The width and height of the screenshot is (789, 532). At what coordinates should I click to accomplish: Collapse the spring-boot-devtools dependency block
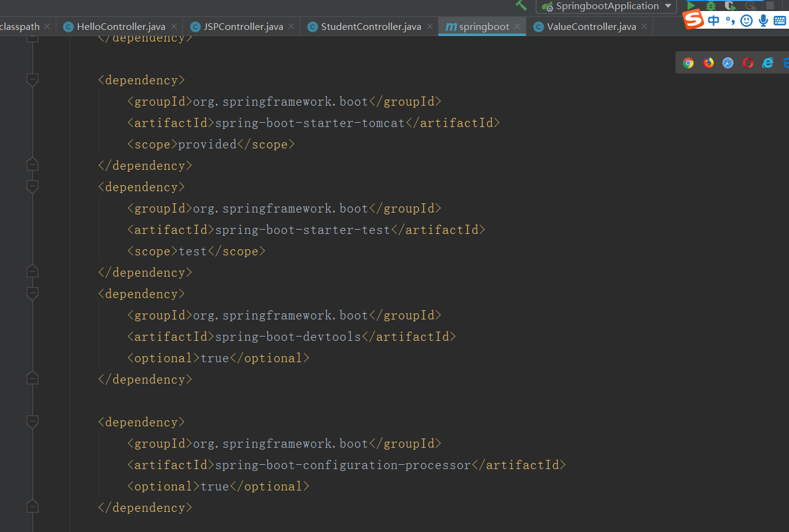32,294
